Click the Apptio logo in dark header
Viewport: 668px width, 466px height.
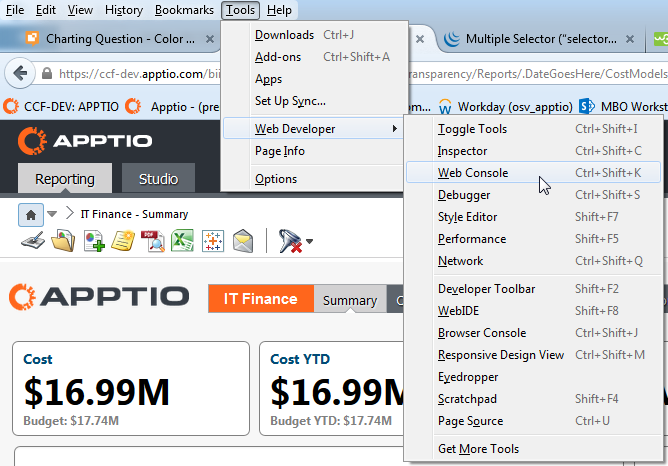point(85,141)
